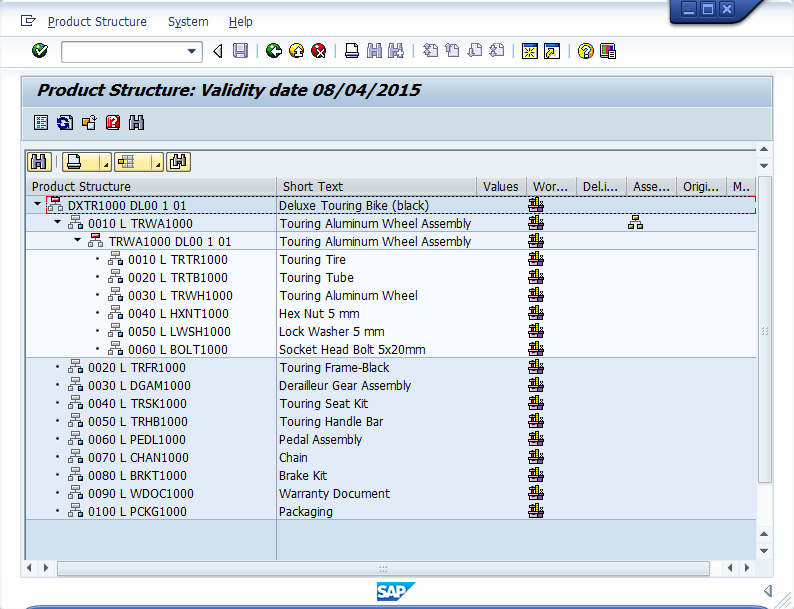
Task: Click the red question mark icon
Action: [113, 123]
